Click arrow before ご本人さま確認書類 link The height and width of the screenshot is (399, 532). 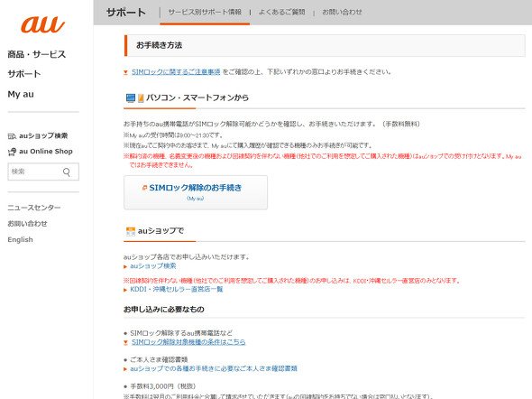click(x=125, y=369)
